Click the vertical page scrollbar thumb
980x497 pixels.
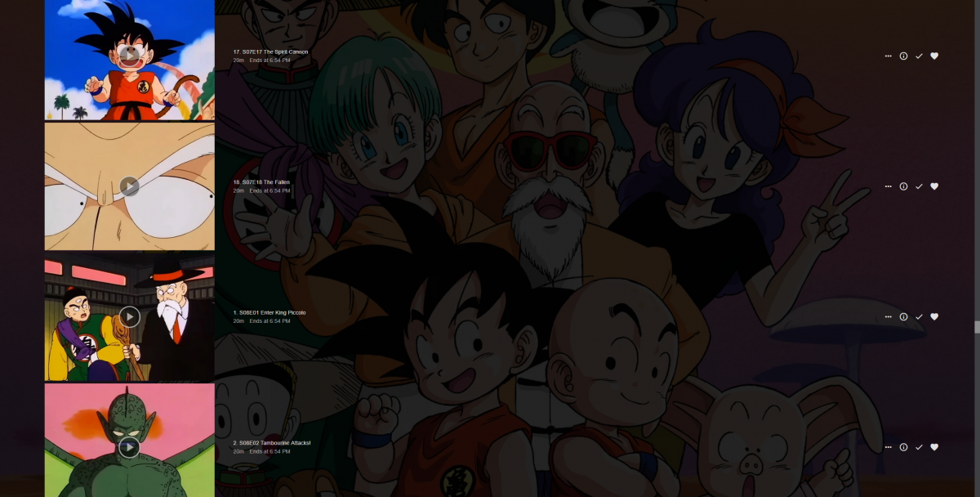977,327
